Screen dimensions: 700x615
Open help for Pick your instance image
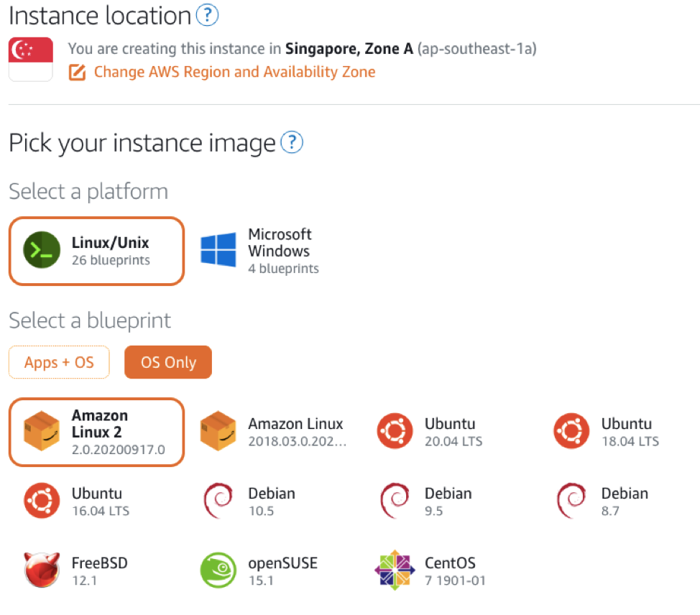click(x=292, y=142)
